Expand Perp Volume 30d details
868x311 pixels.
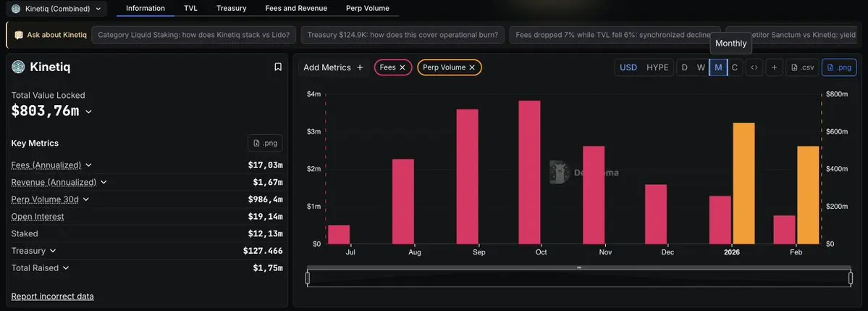(86, 199)
